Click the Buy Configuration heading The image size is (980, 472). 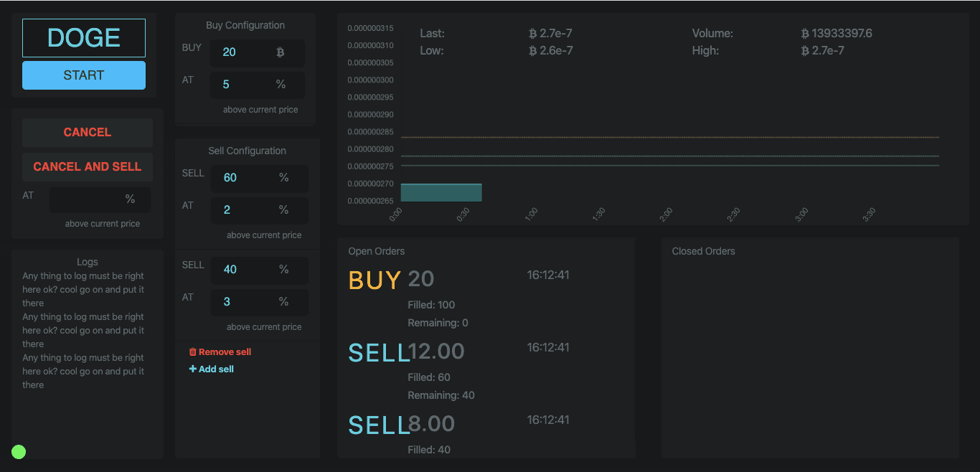click(245, 25)
